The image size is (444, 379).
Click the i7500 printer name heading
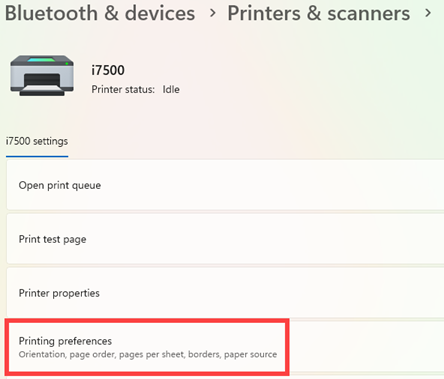tap(108, 70)
